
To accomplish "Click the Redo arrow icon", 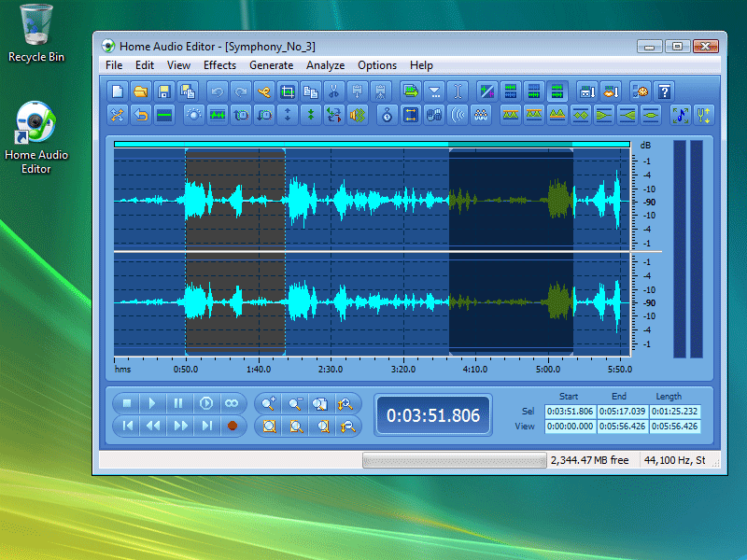I will (241, 91).
